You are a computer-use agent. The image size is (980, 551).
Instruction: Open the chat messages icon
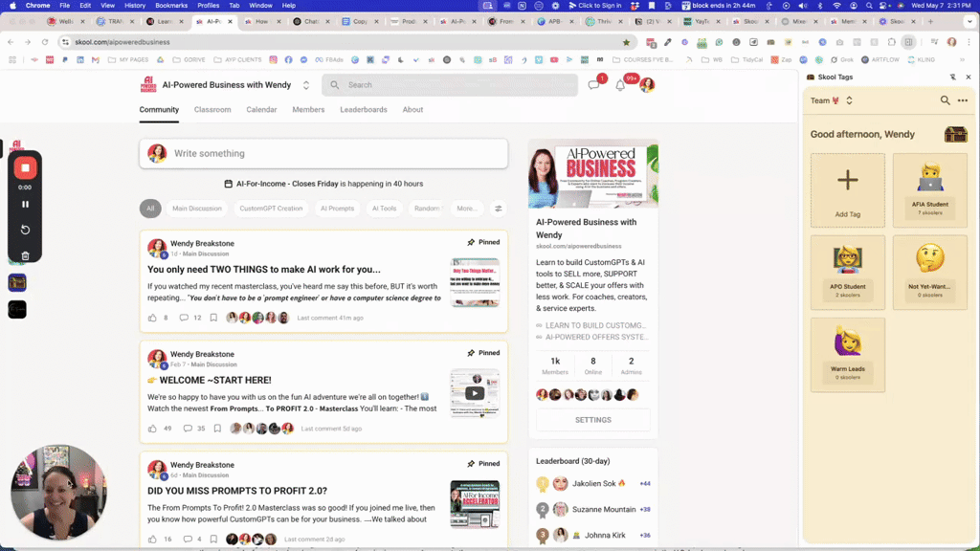tap(593, 85)
